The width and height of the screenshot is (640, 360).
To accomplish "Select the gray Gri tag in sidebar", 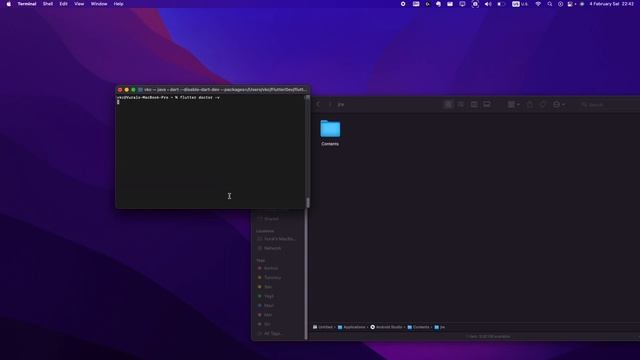I will point(264,324).
